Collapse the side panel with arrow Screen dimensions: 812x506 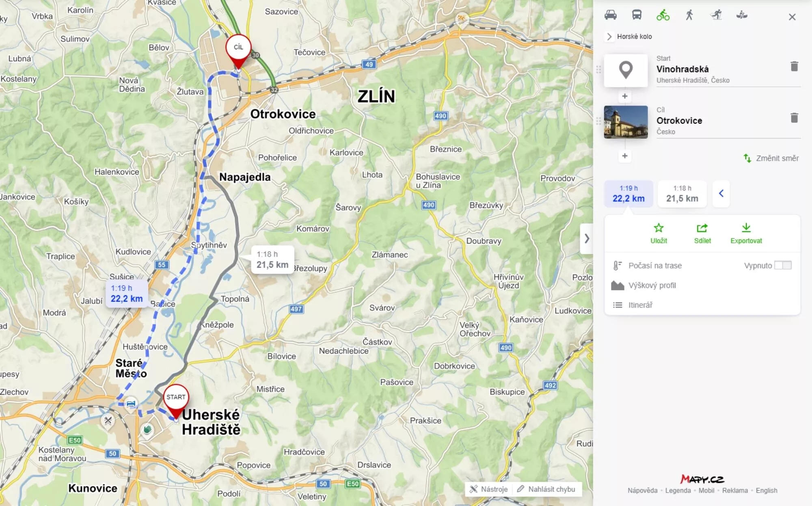587,238
